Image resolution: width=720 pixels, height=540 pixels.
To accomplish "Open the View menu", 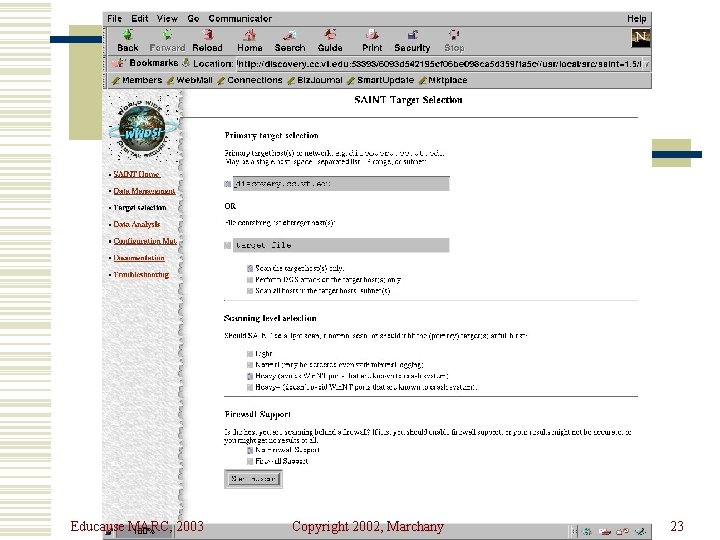I will pyautogui.click(x=167, y=18).
